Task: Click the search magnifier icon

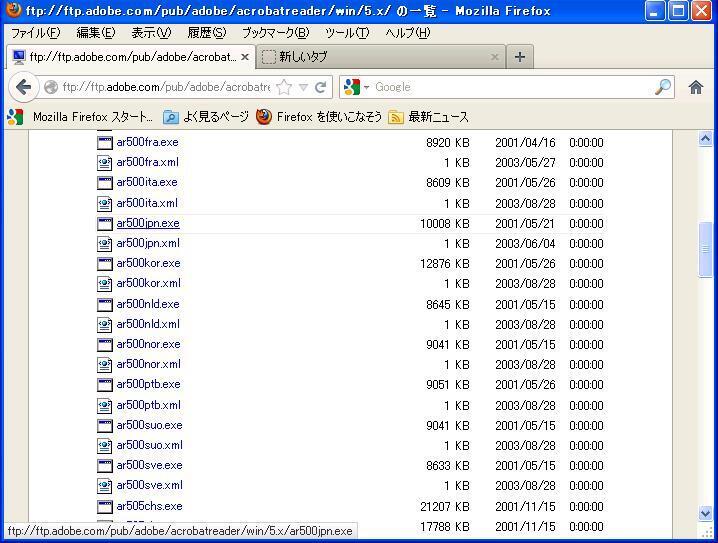Action: [x=663, y=87]
